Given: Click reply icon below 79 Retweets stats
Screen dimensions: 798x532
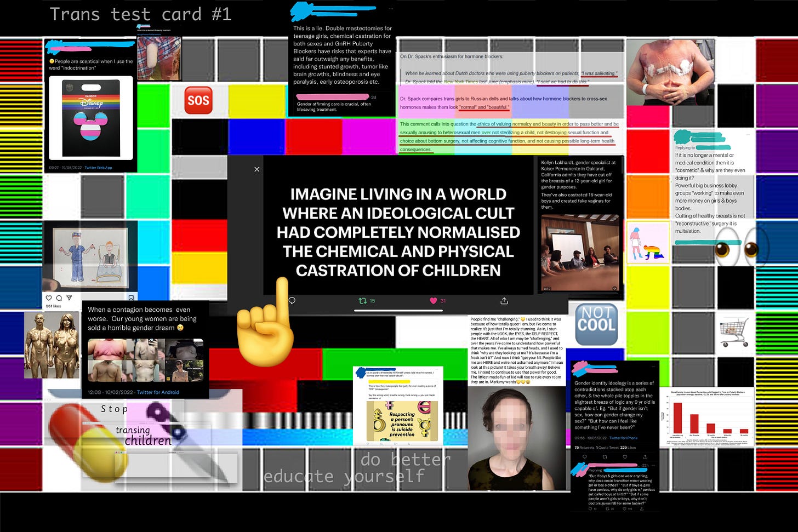Looking at the screenshot, I should 585,456.
